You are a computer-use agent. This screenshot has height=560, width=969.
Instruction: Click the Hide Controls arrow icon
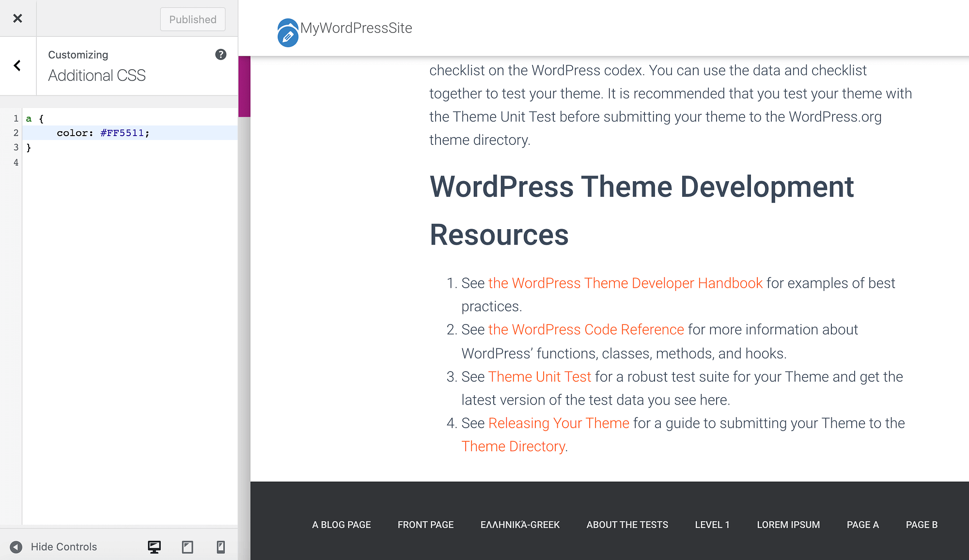(17, 546)
